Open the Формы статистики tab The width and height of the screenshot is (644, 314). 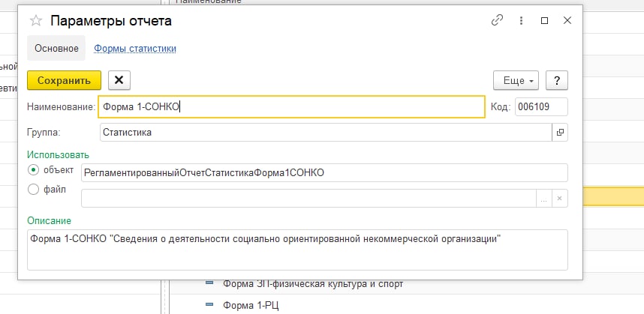click(x=135, y=49)
